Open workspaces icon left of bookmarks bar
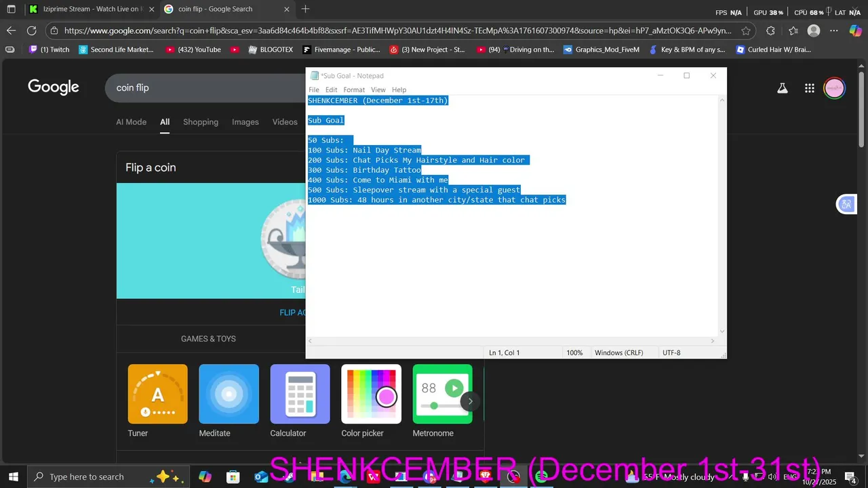 coord(9,49)
